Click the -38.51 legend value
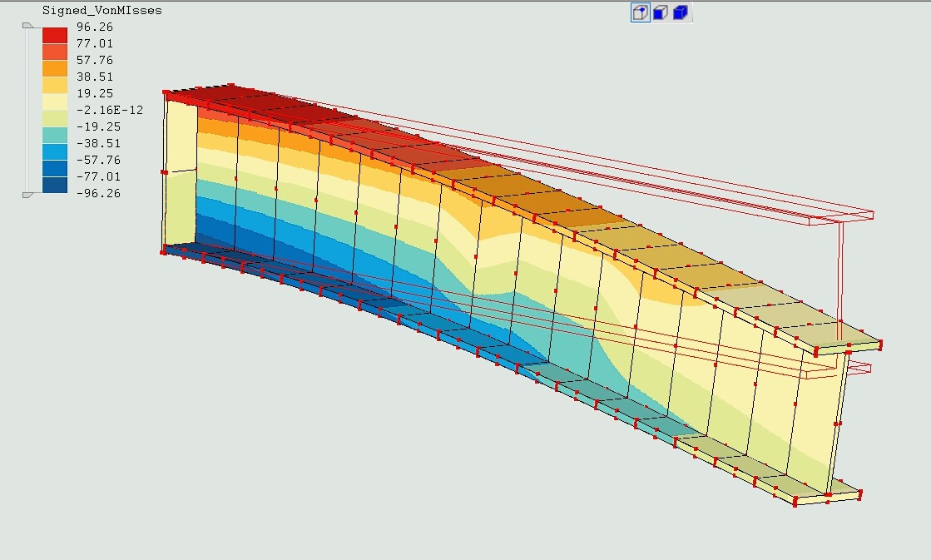This screenshot has width=931, height=560. (x=98, y=143)
